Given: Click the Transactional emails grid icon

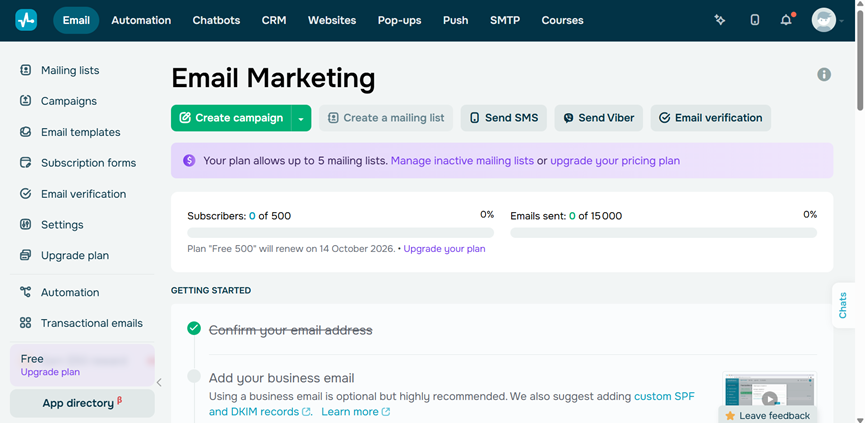Looking at the screenshot, I should 25,323.
